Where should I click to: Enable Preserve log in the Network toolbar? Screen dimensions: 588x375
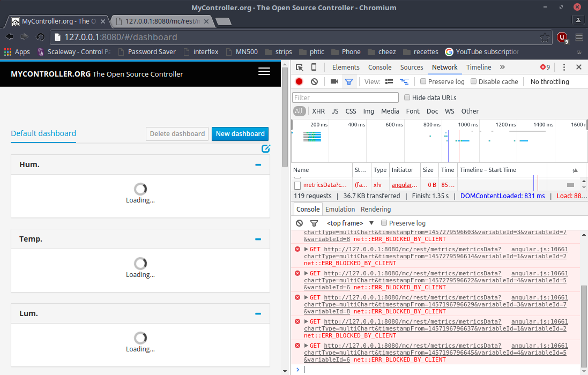point(423,81)
